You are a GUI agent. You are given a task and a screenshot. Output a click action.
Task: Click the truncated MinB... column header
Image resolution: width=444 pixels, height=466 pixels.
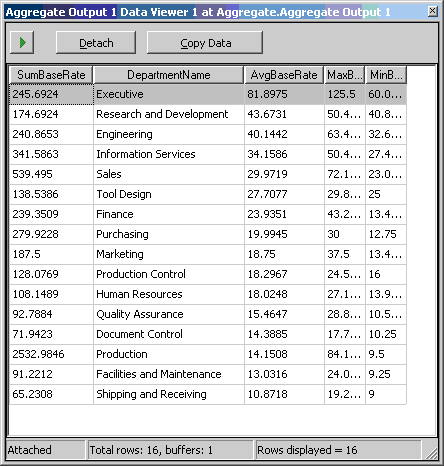[x=386, y=75]
